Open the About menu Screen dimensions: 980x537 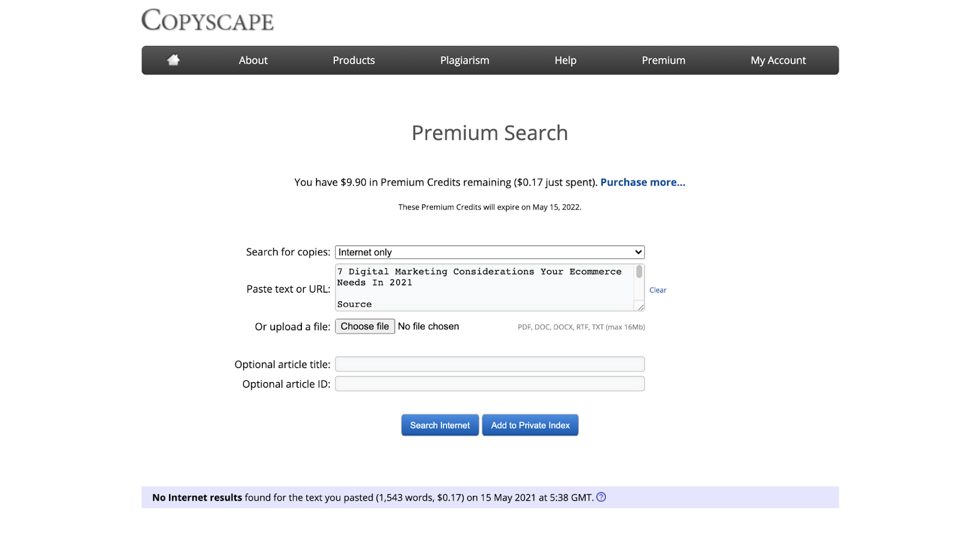253,60
